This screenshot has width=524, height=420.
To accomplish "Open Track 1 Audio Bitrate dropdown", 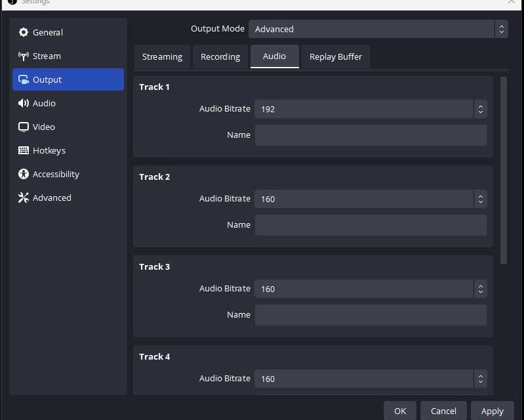I will coord(371,109).
